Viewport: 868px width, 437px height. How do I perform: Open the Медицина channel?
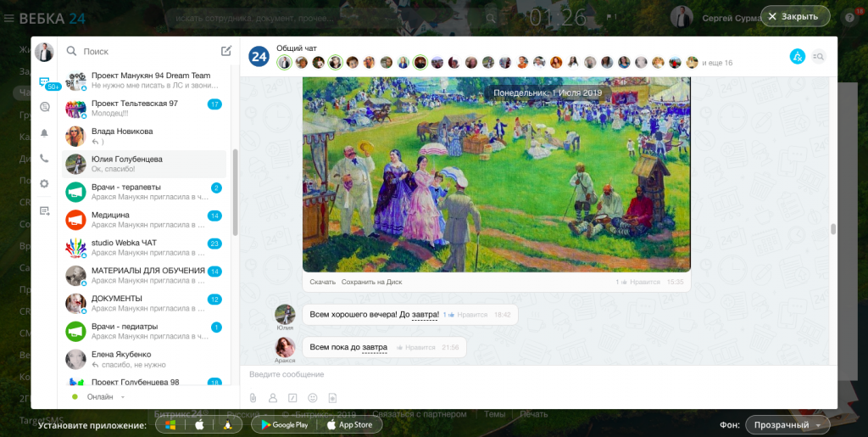[144, 219]
